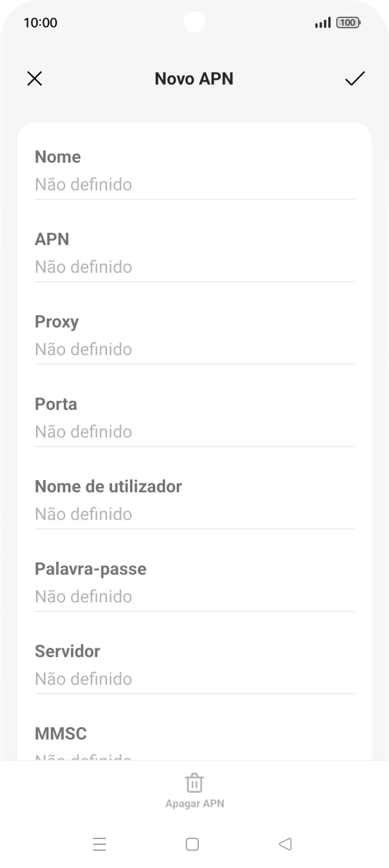Choose the Servidor field

pyautogui.click(x=194, y=665)
